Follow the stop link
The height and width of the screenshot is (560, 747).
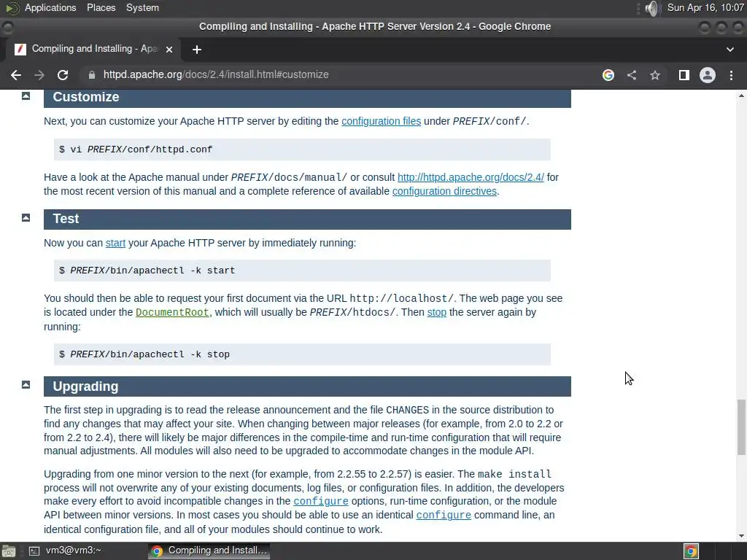click(x=437, y=312)
